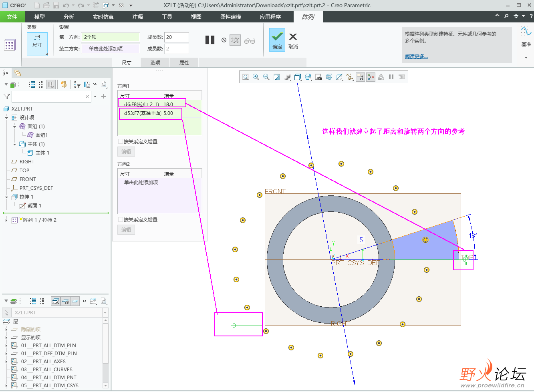
Task: Click the first-direction 成员数 field showing 20
Action: [177, 37]
